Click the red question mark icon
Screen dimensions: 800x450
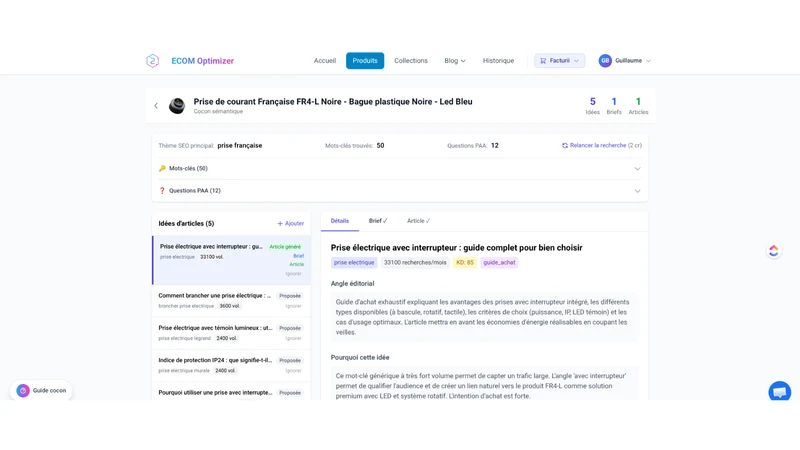click(x=162, y=191)
